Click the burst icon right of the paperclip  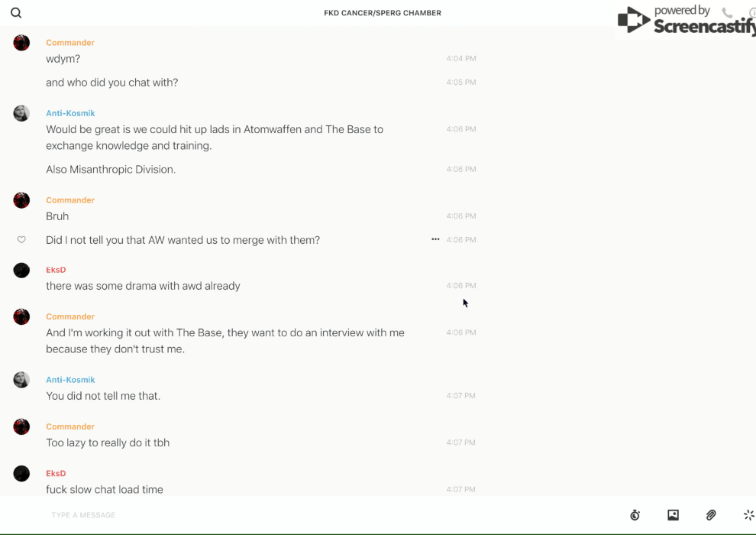[748, 515]
